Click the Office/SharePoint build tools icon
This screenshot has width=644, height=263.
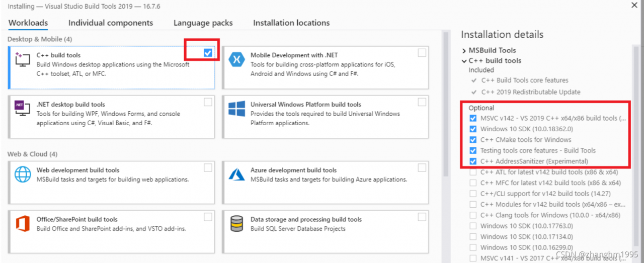tap(23, 223)
